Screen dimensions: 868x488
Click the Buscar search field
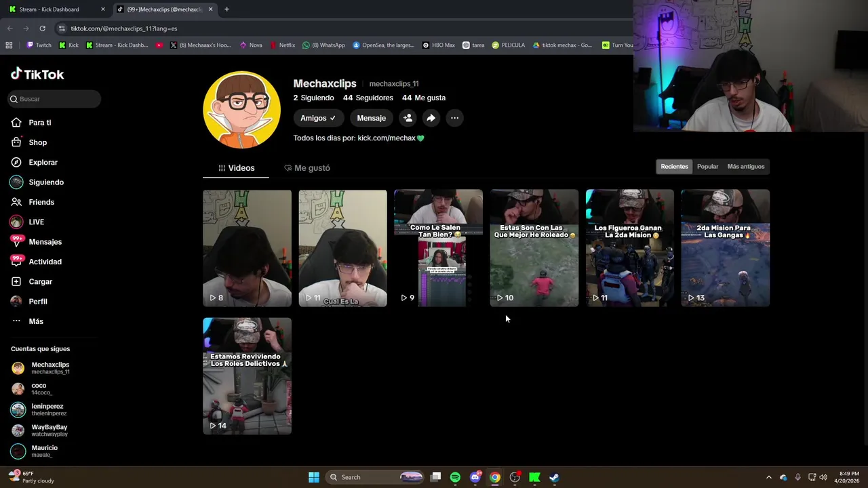click(x=54, y=99)
